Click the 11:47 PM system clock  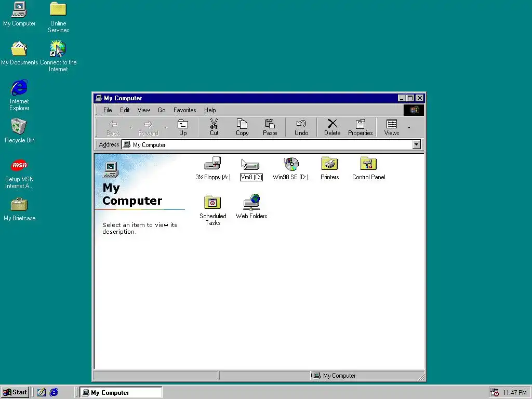(515, 393)
